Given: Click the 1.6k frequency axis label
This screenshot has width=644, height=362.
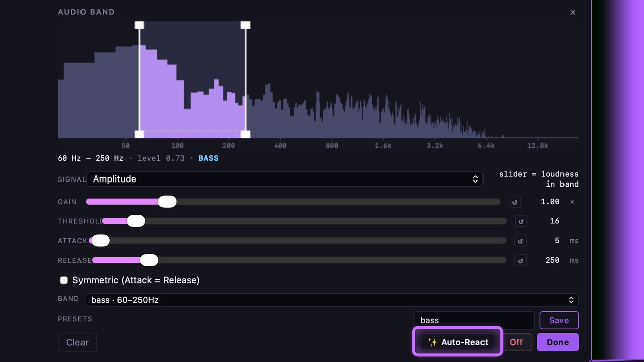Looking at the screenshot, I should [383, 146].
